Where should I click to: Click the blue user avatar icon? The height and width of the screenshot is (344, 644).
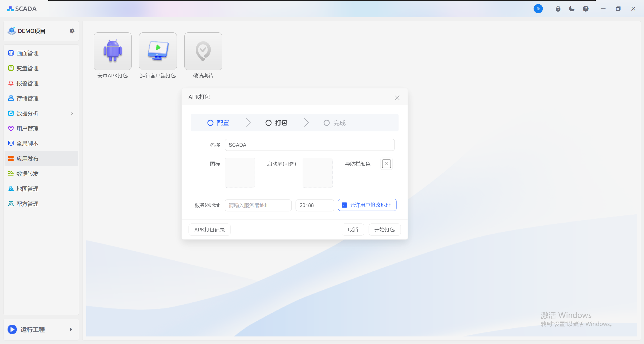538,9
